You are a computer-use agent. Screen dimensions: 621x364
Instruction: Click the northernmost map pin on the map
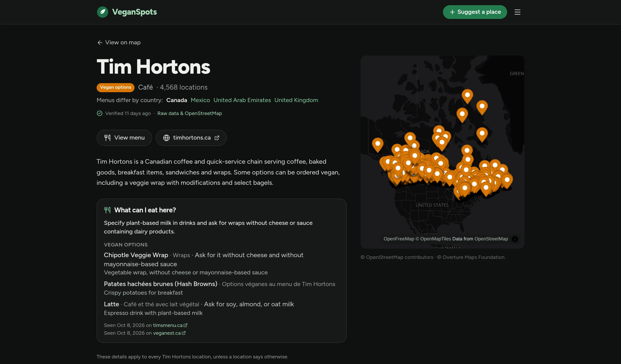(x=467, y=96)
